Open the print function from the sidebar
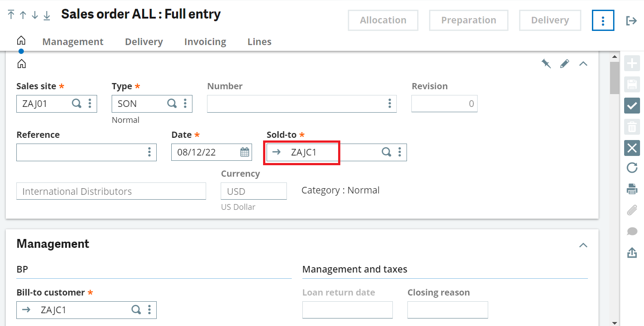 coord(632,189)
